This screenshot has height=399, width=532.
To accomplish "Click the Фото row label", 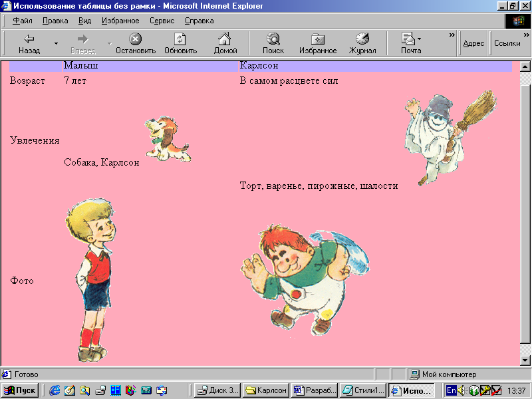I will pyautogui.click(x=22, y=281).
